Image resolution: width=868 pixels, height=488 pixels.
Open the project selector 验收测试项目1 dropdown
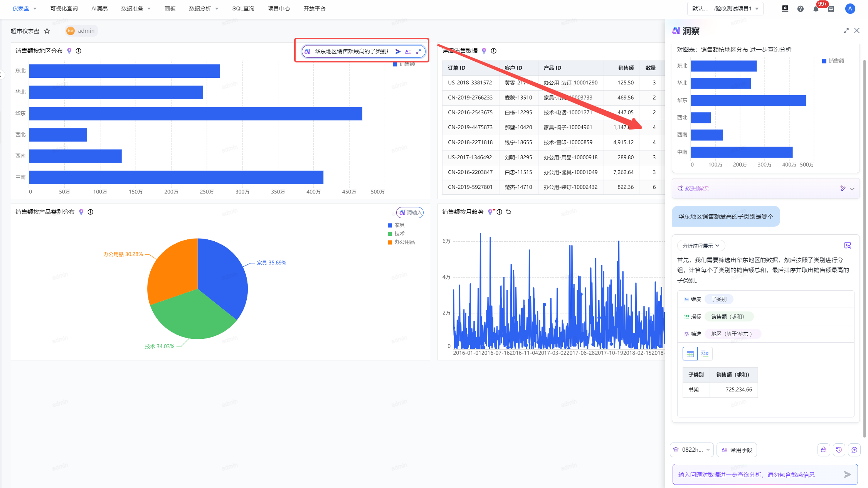tap(725, 8)
